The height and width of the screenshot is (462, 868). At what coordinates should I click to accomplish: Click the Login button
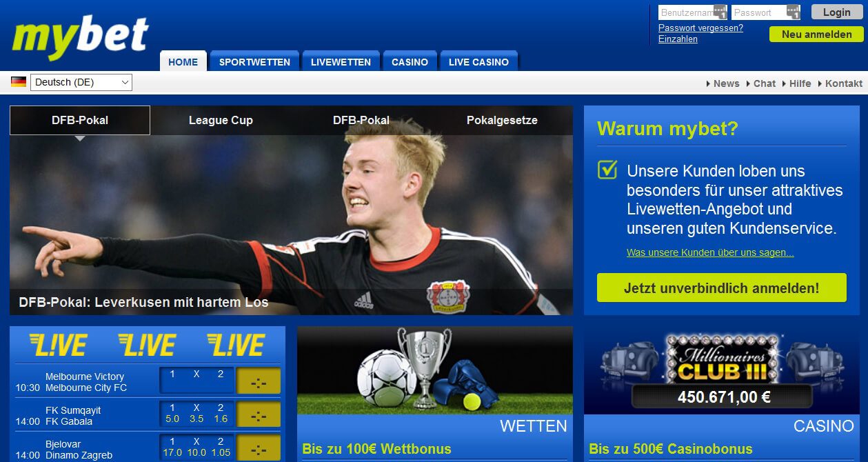pyautogui.click(x=836, y=12)
